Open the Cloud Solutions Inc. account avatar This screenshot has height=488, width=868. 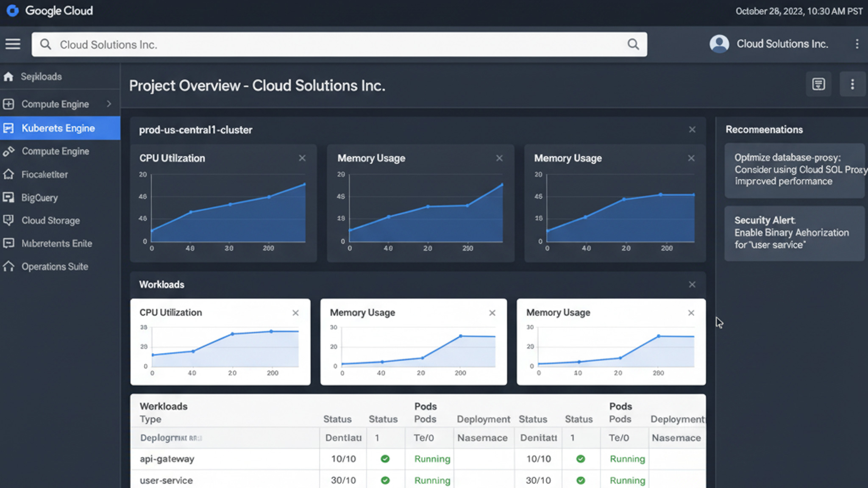point(719,44)
